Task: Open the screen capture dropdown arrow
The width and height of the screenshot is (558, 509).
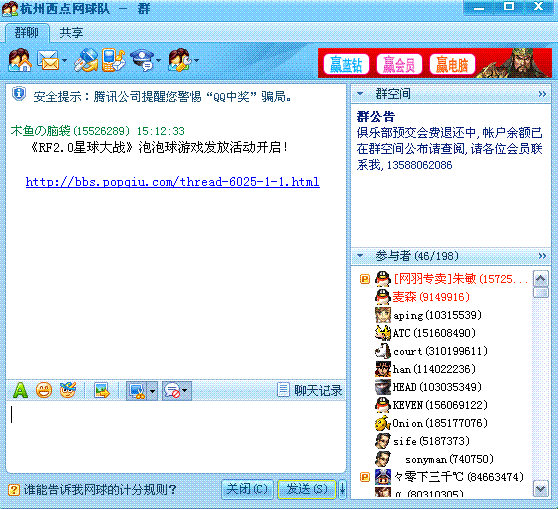Action: pyautogui.click(x=152, y=391)
